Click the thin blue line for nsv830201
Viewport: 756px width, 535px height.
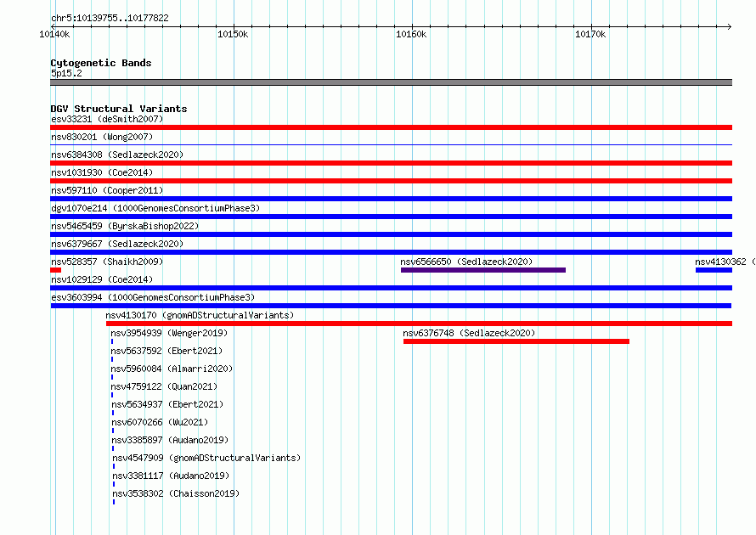pyautogui.click(x=391, y=144)
